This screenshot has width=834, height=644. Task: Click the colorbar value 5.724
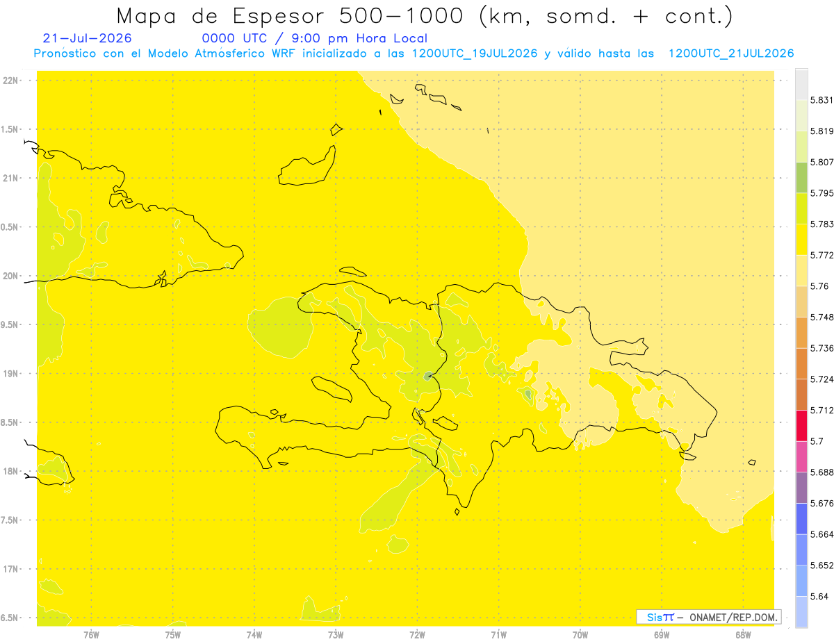coord(821,379)
